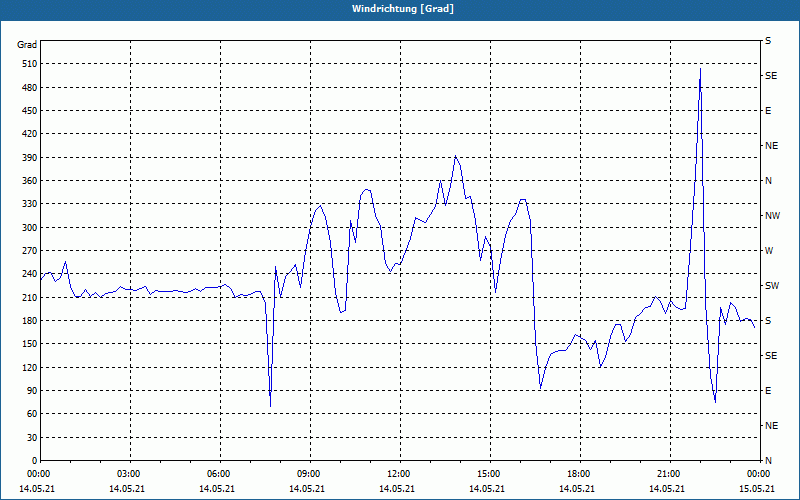This screenshot has width=800, height=500.
Task: Click the "Windrichtung [Grad]" chart title
Action: tap(403, 9)
